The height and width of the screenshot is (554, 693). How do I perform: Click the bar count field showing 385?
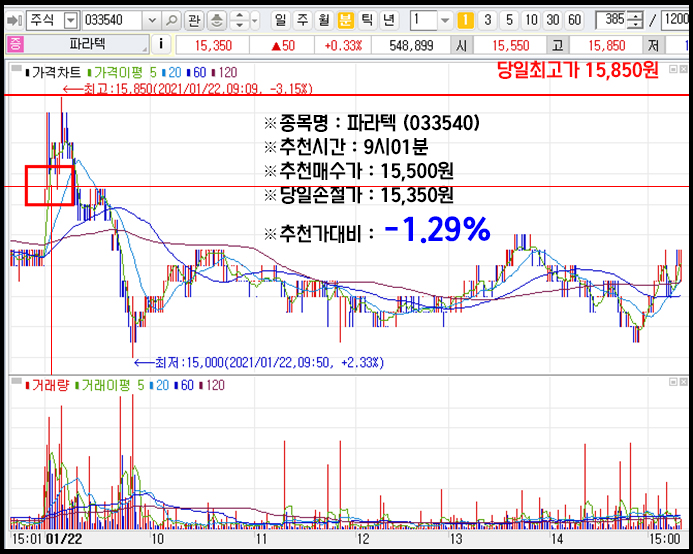tap(612, 20)
